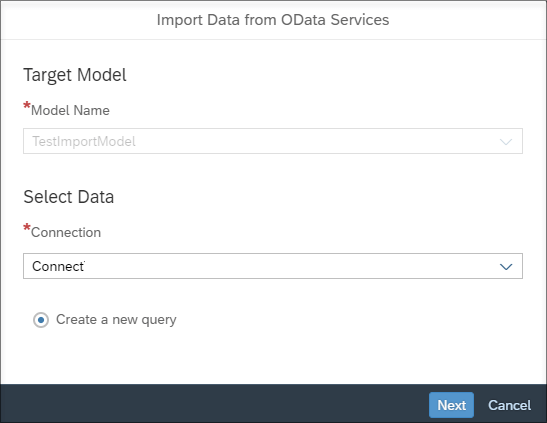Click into the TestImportModel name field
The image size is (547, 423).
pyautogui.click(x=273, y=141)
